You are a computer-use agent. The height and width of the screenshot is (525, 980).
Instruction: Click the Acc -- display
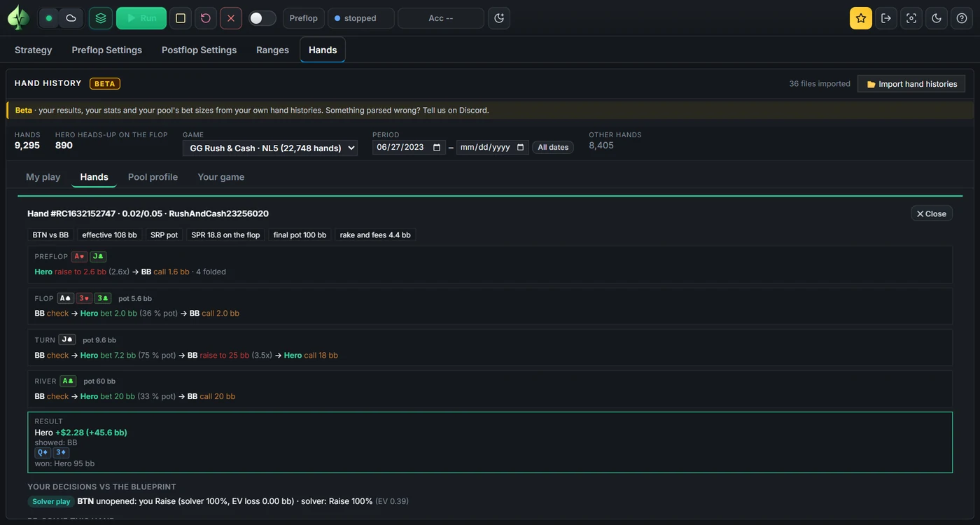(441, 18)
